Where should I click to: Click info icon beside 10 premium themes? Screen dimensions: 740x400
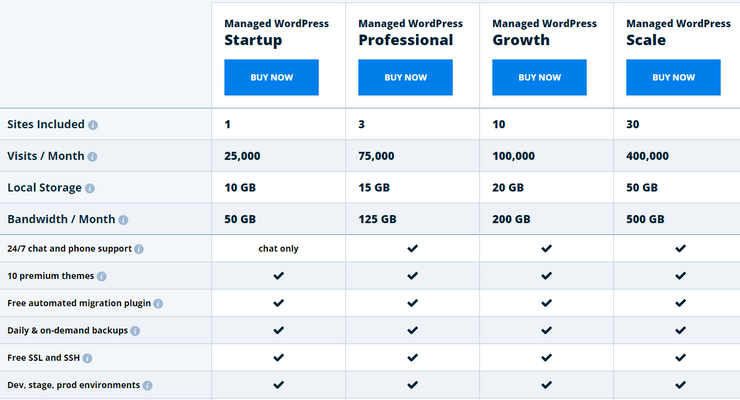[102, 276]
